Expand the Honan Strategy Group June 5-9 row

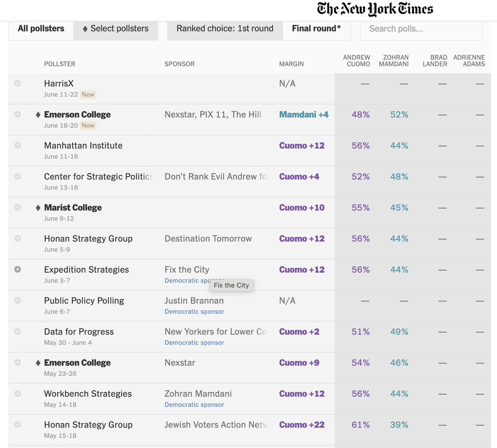pyautogui.click(x=17, y=238)
